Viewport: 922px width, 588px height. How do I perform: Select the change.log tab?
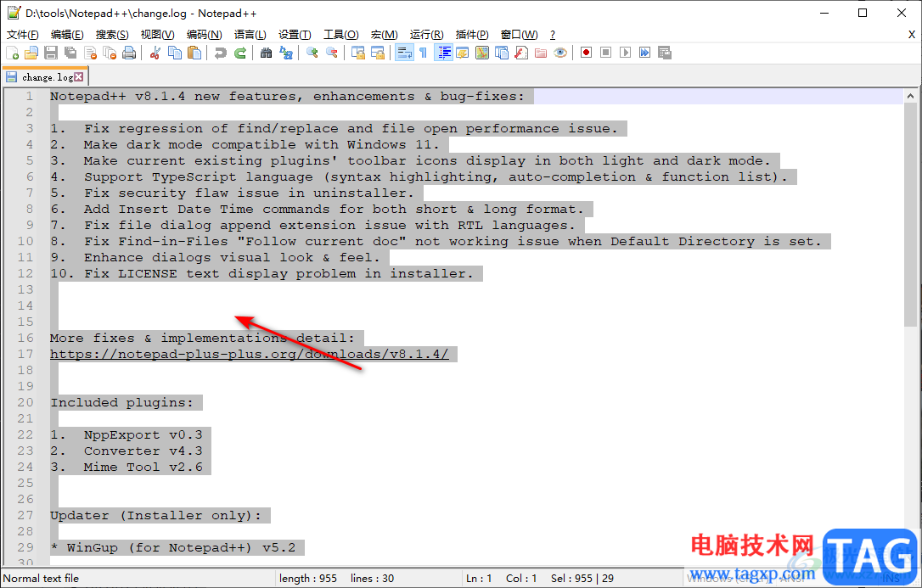point(45,77)
